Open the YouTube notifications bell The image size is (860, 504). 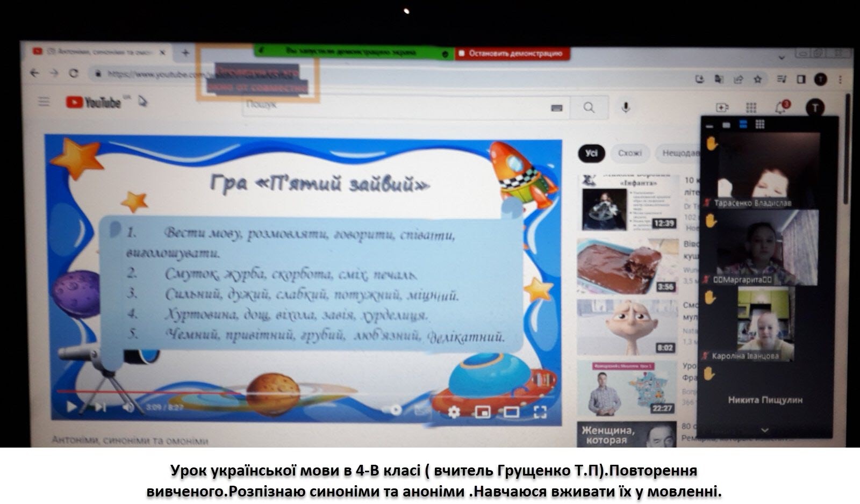pyautogui.click(x=781, y=107)
